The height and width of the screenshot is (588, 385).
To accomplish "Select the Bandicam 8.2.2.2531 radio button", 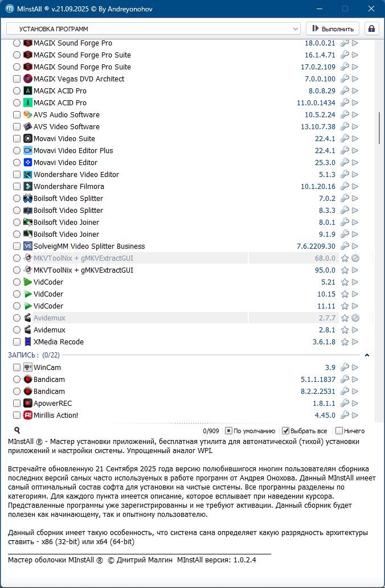I will [x=17, y=392].
